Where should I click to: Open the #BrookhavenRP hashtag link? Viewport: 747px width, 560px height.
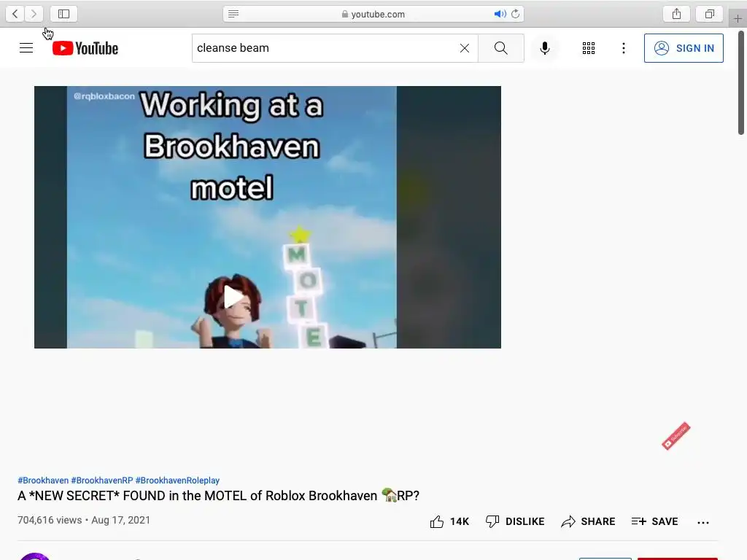102,481
